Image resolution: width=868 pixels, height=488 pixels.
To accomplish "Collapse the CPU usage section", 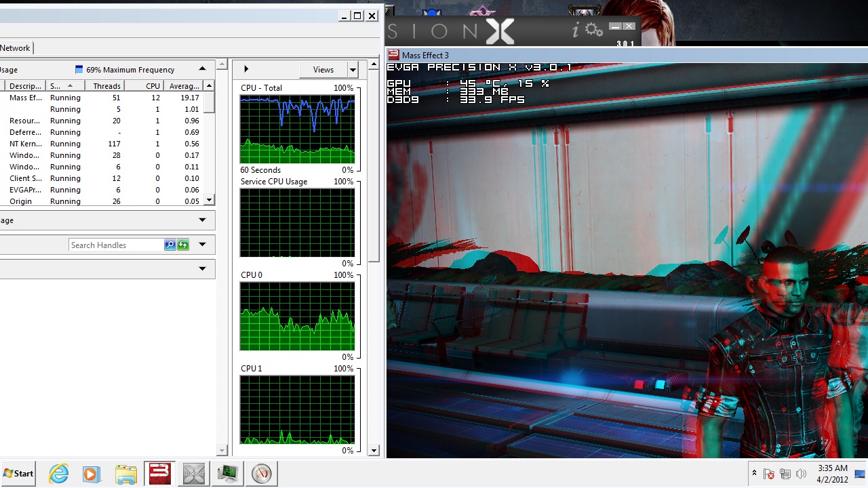I will click(x=202, y=69).
